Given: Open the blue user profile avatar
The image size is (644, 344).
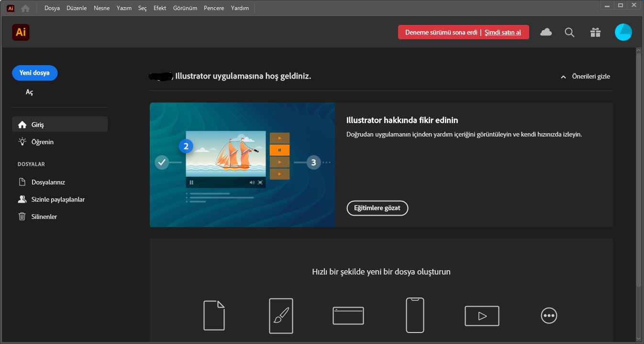Looking at the screenshot, I should (x=623, y=32).
